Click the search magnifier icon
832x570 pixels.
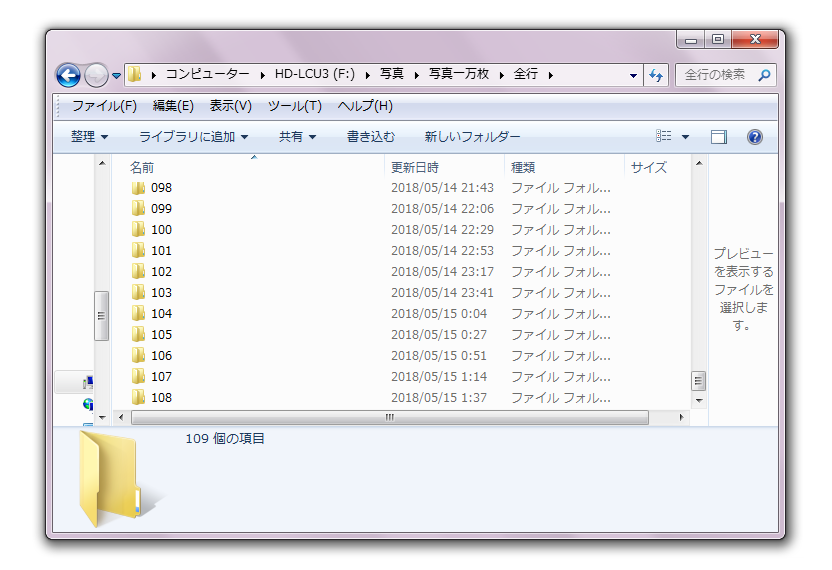[764, 75]
